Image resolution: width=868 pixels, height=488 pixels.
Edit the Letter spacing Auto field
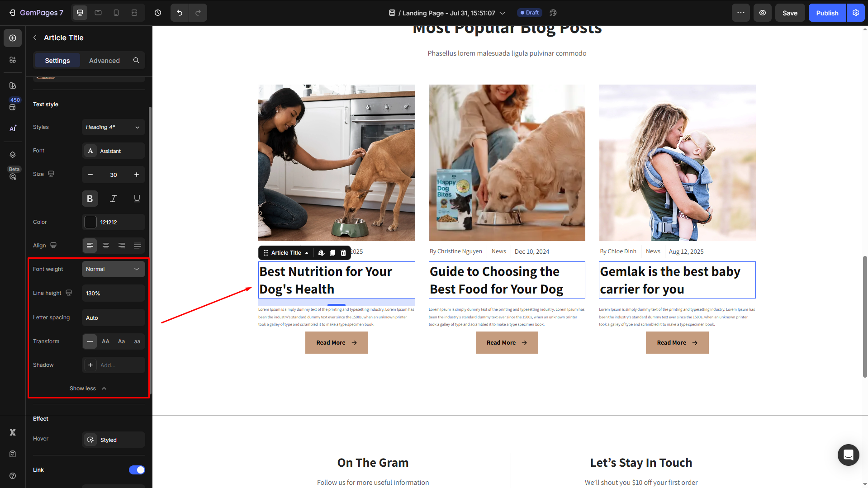coord(114,317)
